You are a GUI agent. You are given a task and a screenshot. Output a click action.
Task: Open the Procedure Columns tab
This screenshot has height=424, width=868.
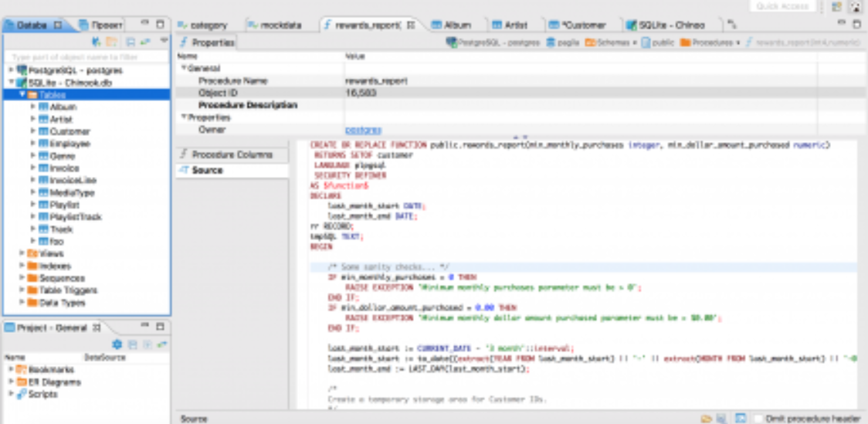[x=232, y=154]
